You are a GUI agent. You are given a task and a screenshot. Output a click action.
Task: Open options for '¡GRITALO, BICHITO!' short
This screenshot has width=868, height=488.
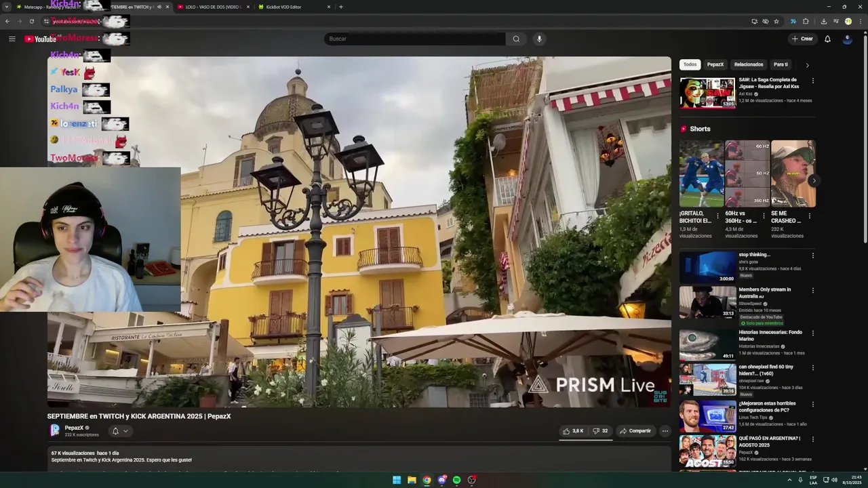[718, 216]
